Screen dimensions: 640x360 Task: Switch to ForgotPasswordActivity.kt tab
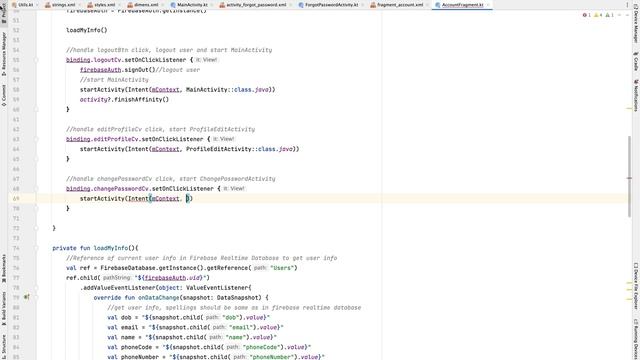click(x=331, y=5)
